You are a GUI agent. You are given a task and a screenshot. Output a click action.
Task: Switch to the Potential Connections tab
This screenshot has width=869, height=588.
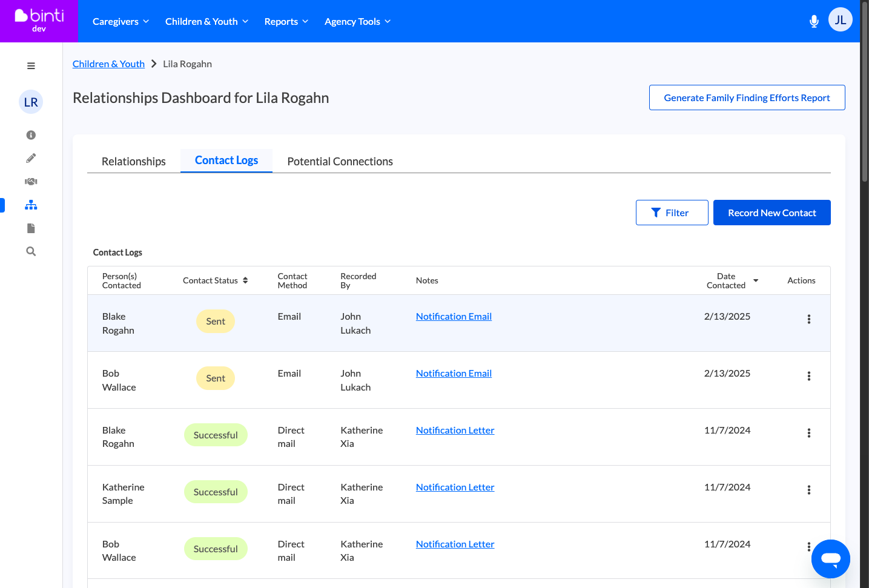click(x=340, y=162)
